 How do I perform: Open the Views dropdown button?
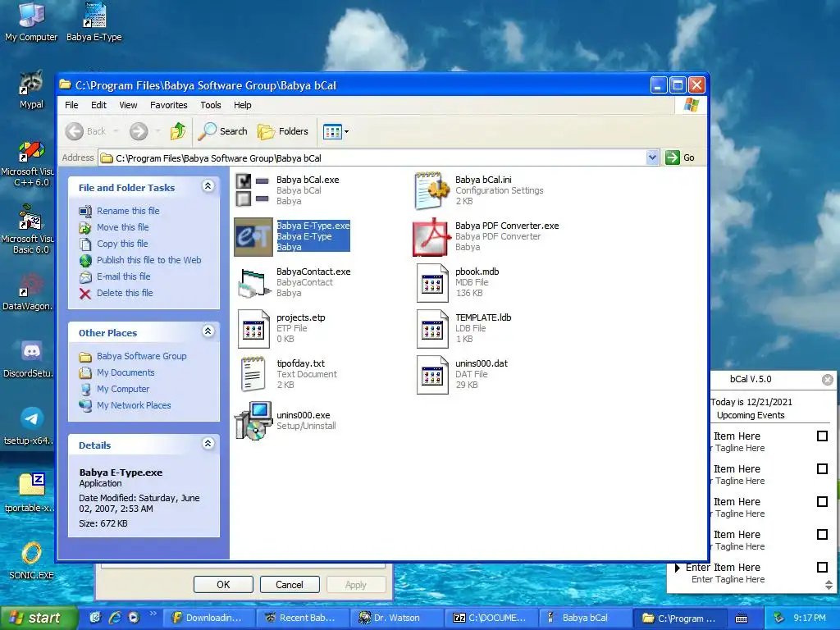click(x=336, y=131)
